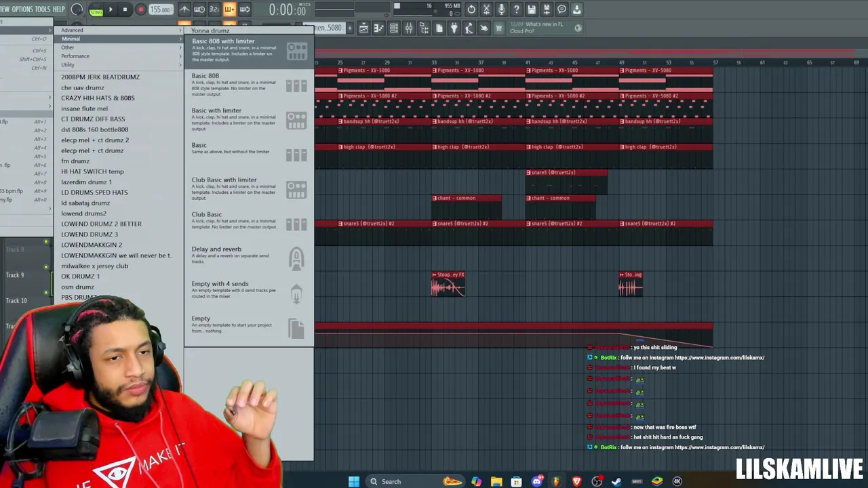Switch the song/pattern mode toggle
The height and width of the screenshot is (488, 868).
[x=96, y=9]
